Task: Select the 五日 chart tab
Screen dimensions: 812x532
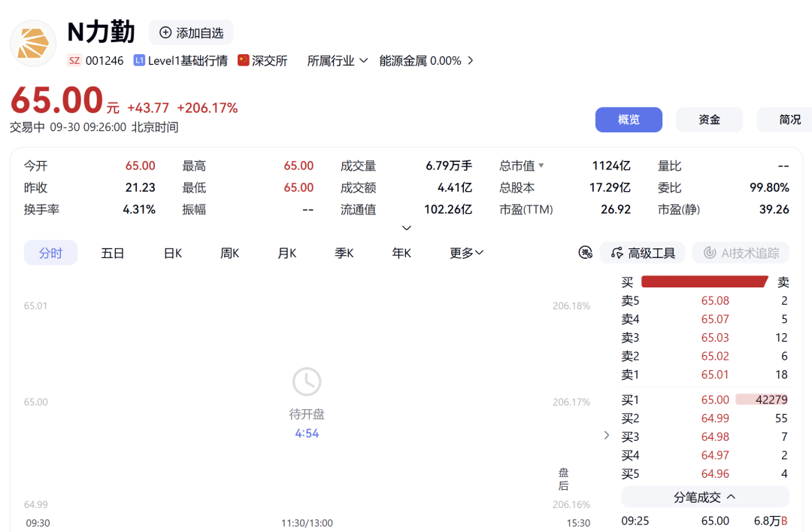Action: click(x=112, y=253)
